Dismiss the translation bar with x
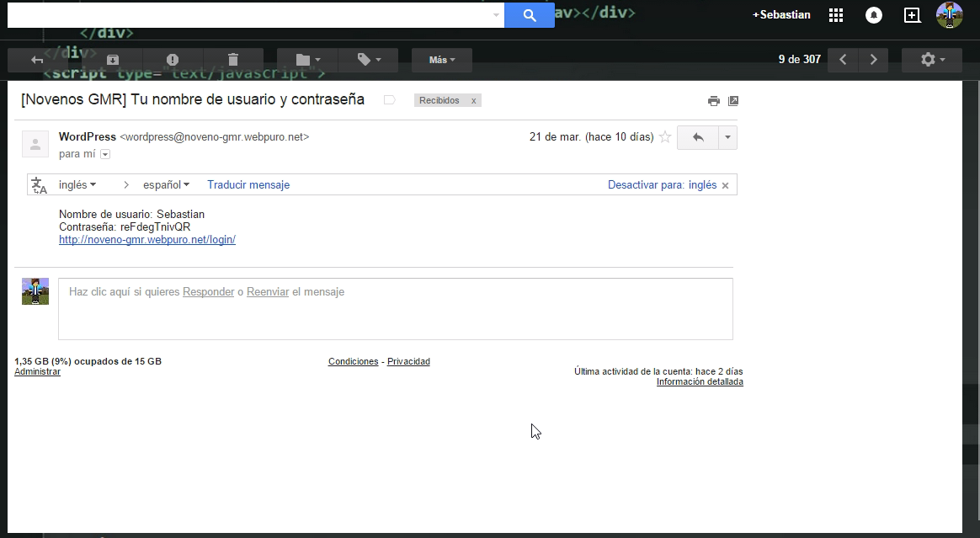Viewport: 980px width, 538px height. pos(725,185)
